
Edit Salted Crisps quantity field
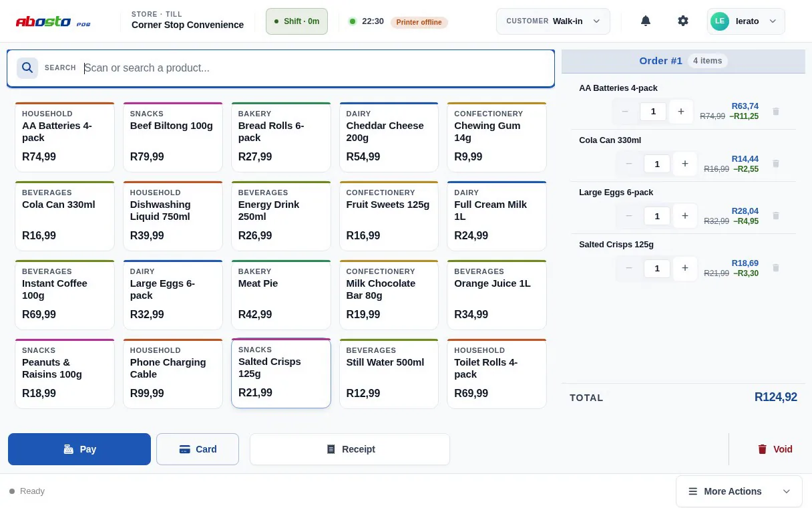tap(657, 268)
